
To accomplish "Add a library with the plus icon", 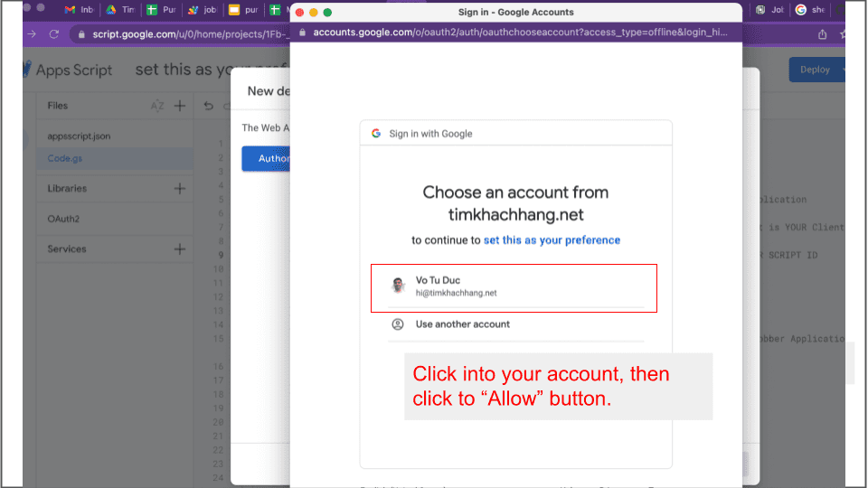I will [x=180, y=189].
